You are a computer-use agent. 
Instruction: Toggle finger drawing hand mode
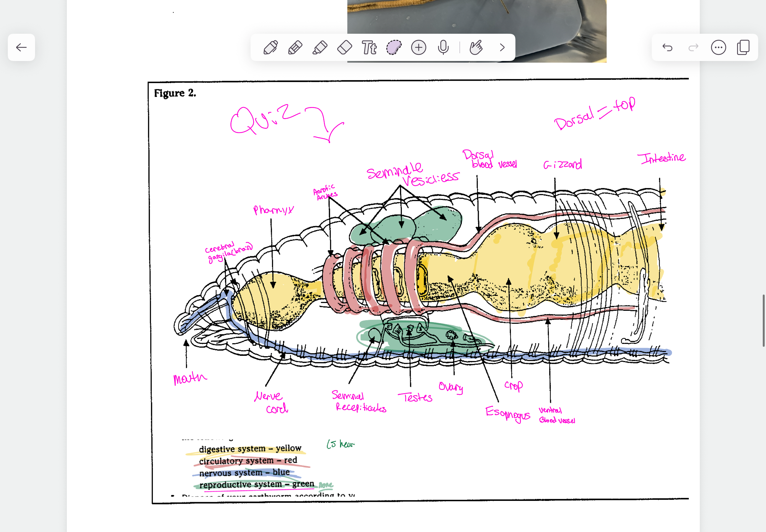(476, 47)
